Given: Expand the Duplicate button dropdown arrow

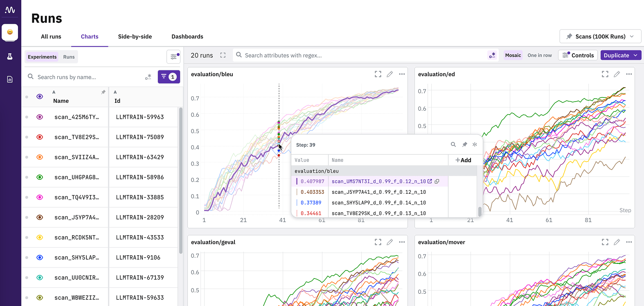Looking at the screenshot, I should tap(635, 55).
